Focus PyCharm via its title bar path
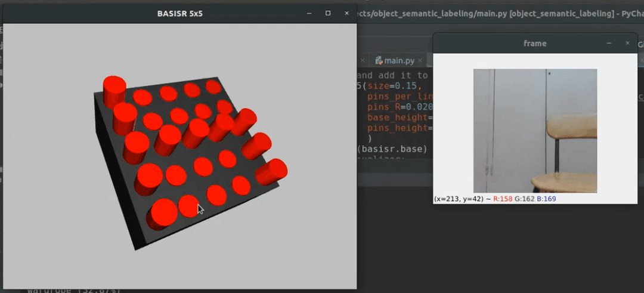644x293 pixels. pyautogui.click(x=495, y=13)
